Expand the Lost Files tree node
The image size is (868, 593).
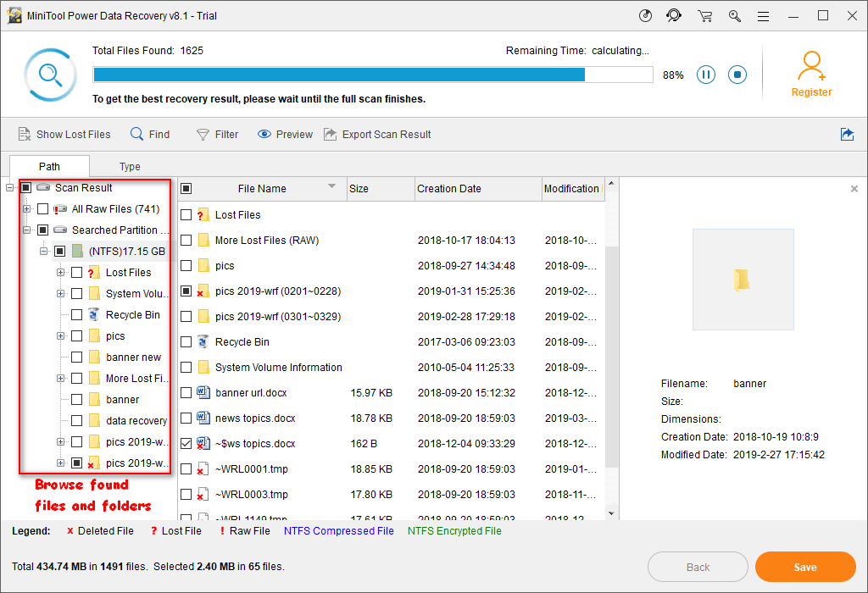[60, 273]
